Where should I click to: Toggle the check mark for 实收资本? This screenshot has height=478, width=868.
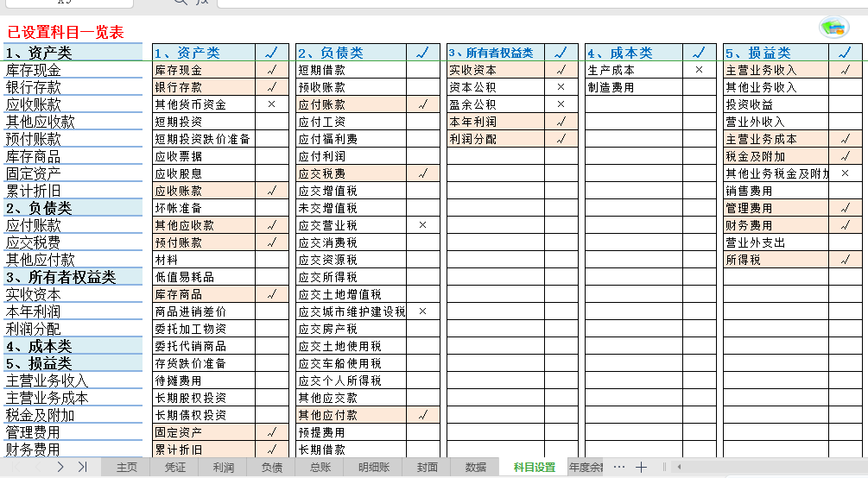[x=561, y=70]
